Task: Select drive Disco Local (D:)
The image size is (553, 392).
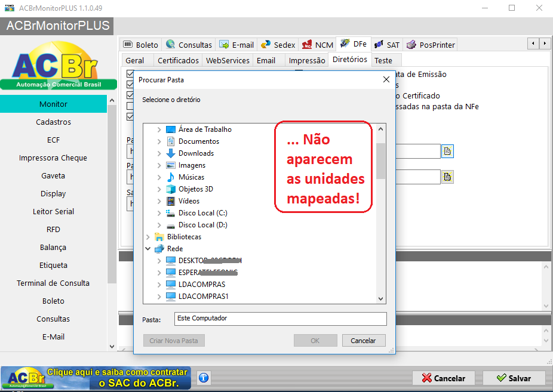Action: (203, 225)
